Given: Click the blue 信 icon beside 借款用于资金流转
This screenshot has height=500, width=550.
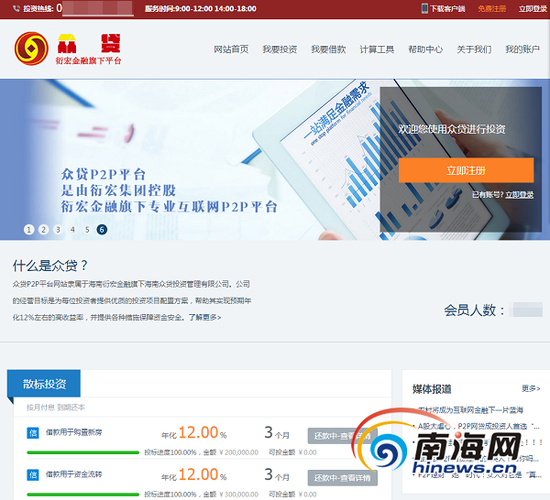Looking at the screenshot, I should (x=33, y=475).
